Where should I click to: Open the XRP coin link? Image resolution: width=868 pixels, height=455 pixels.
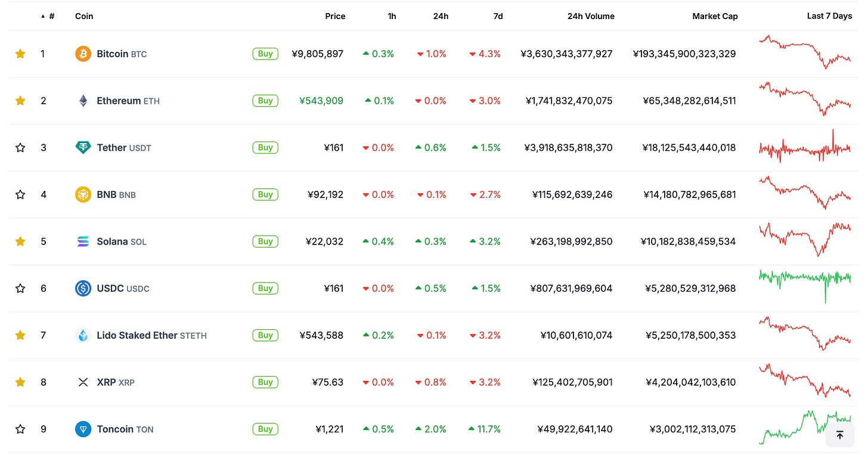click(116, 382)
